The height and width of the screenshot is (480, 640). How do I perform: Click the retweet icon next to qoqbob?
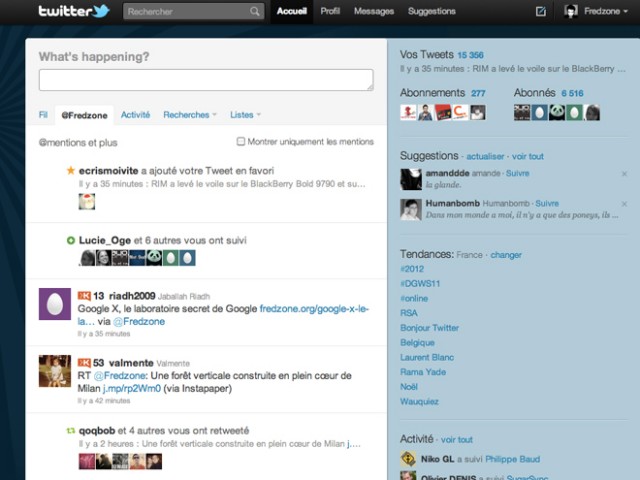(x=71, y=431)
